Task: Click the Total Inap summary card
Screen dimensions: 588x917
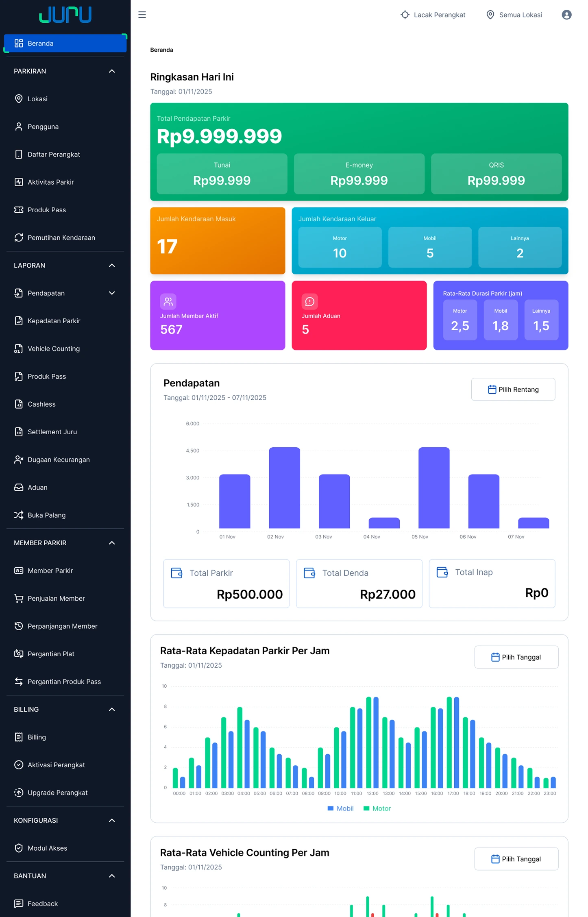Action: click(x=492, y=584)
